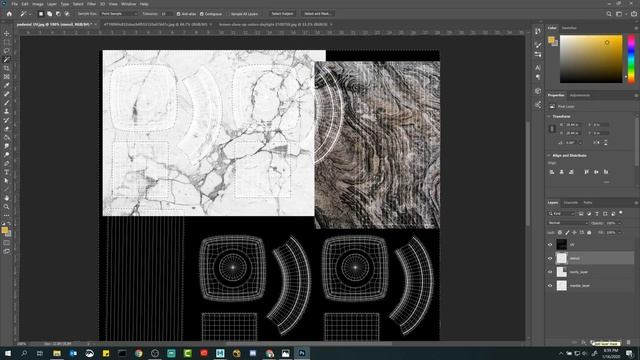Screen dimensions: 640x360
Task: Select the Magic Wand tool in toolbox
Action: [x=6, y=60]
